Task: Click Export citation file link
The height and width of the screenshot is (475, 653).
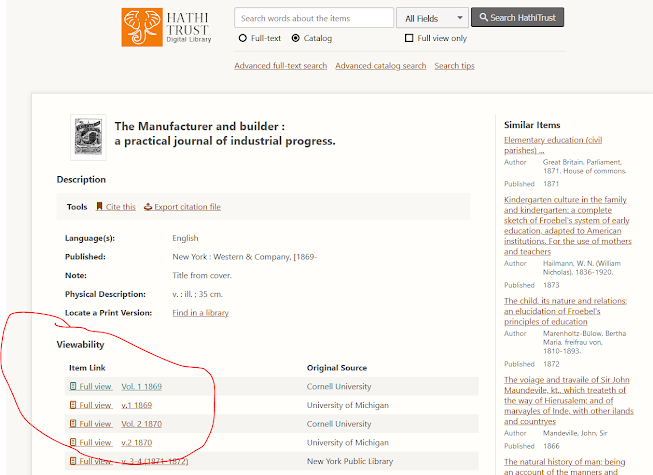Action: (187, 207)
